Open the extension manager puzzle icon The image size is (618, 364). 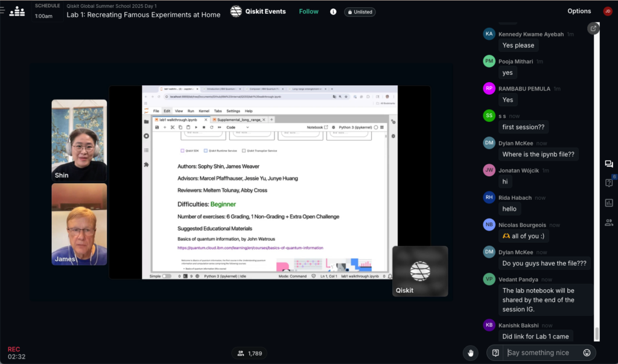[x=146, y=164]
